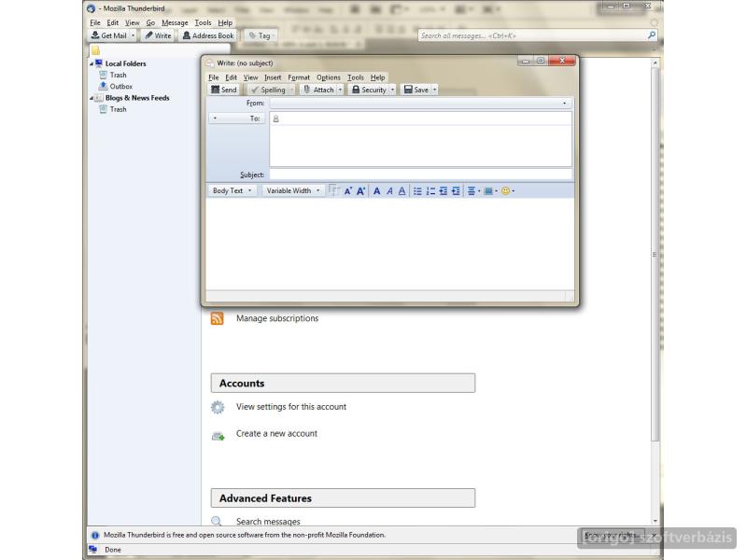Click the indent text icon
Image resolution: width=747 pixels, height=560 pixels.
[456, 191]
